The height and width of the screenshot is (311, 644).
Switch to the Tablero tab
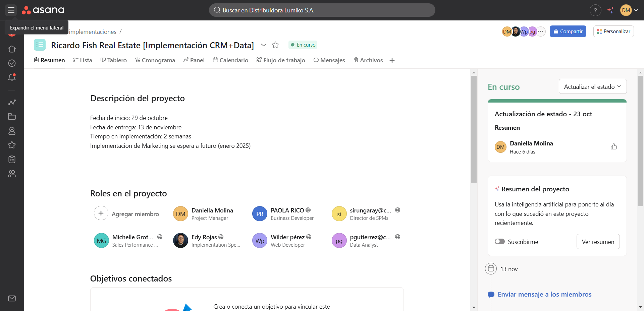pyautogui.click(x=114, y=60)
